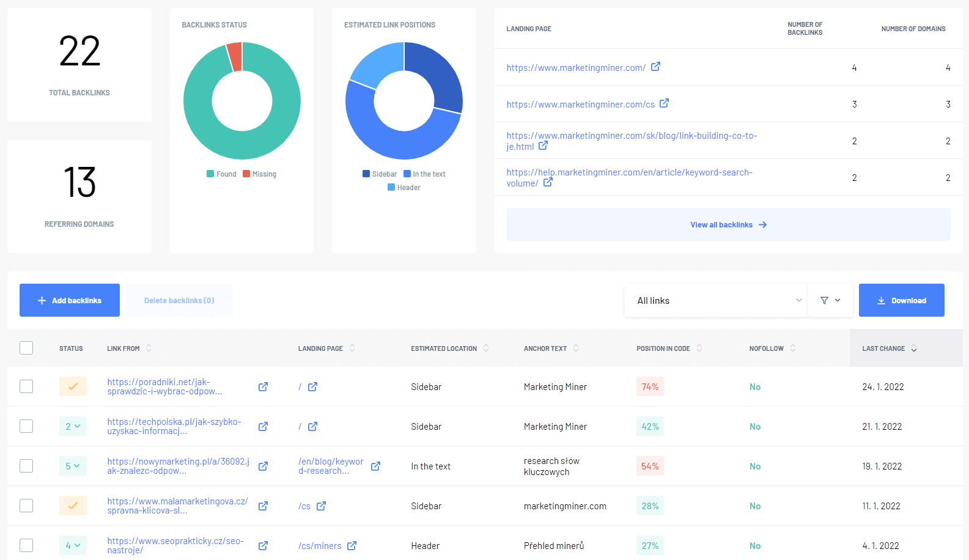Open nowymarketing.pl link-from URL
Viewport: 969px width, 560px height.
178,466
